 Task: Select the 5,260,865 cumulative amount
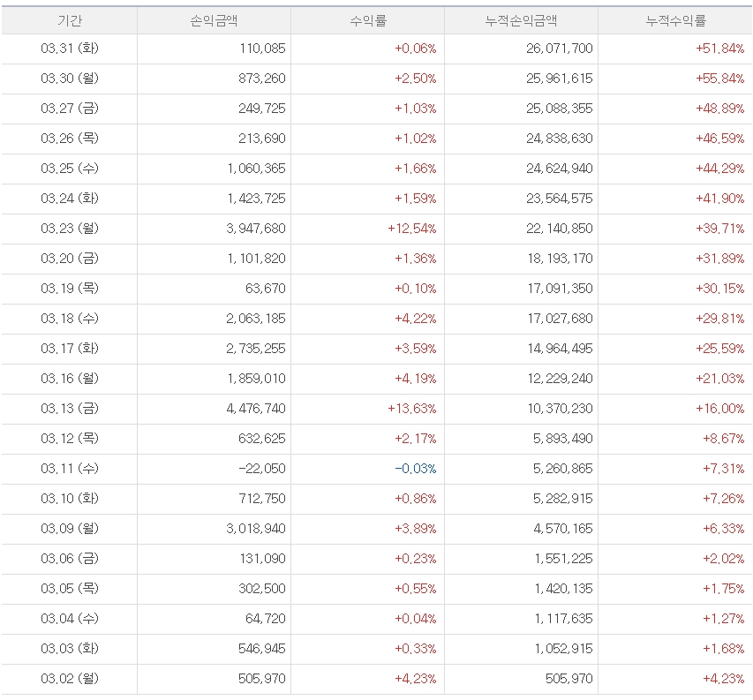[563, 469]
